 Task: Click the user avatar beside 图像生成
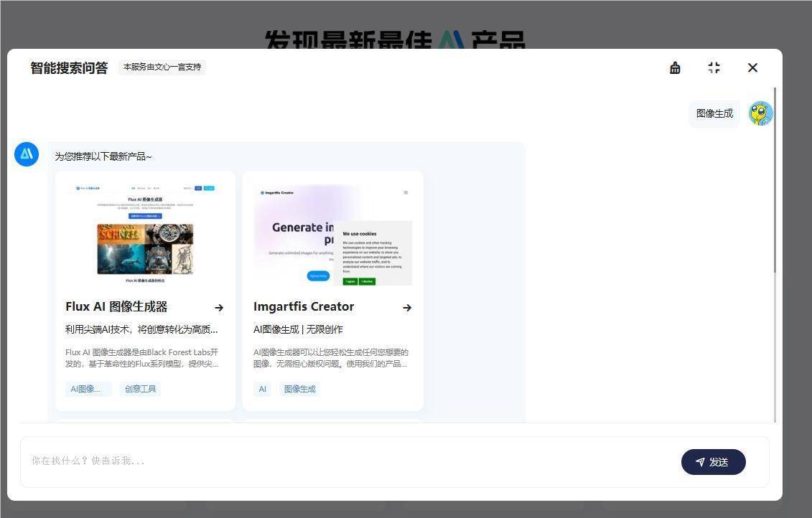pos(761,113)
